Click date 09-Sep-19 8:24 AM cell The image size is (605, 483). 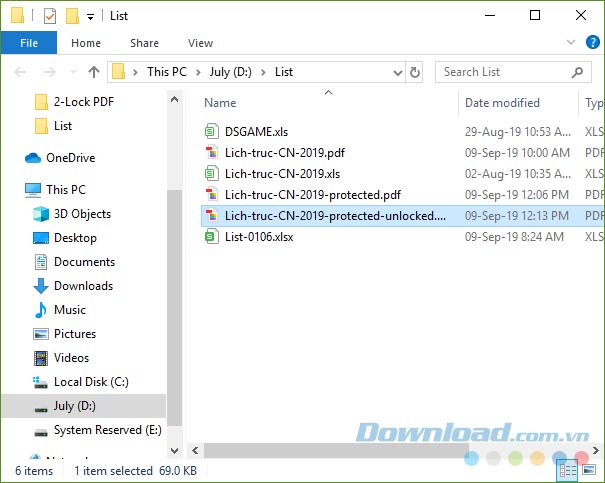(x=514, y=237)
